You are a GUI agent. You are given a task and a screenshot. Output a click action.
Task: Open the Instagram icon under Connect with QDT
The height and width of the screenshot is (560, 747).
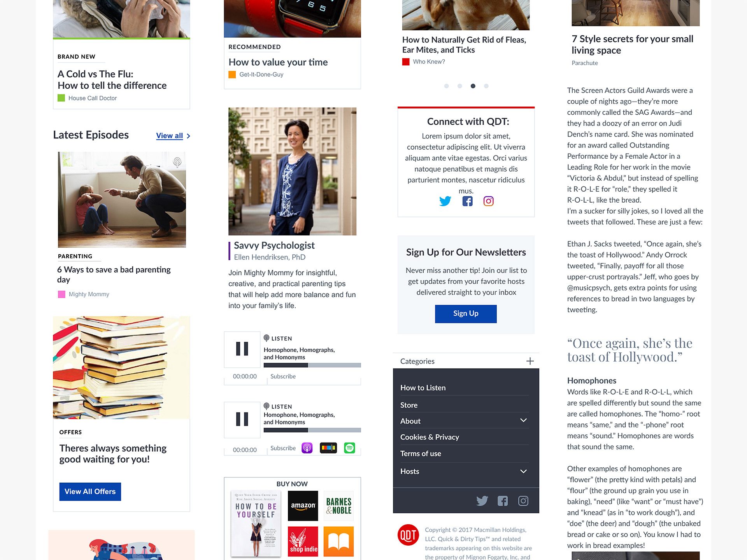pos(488,201)
